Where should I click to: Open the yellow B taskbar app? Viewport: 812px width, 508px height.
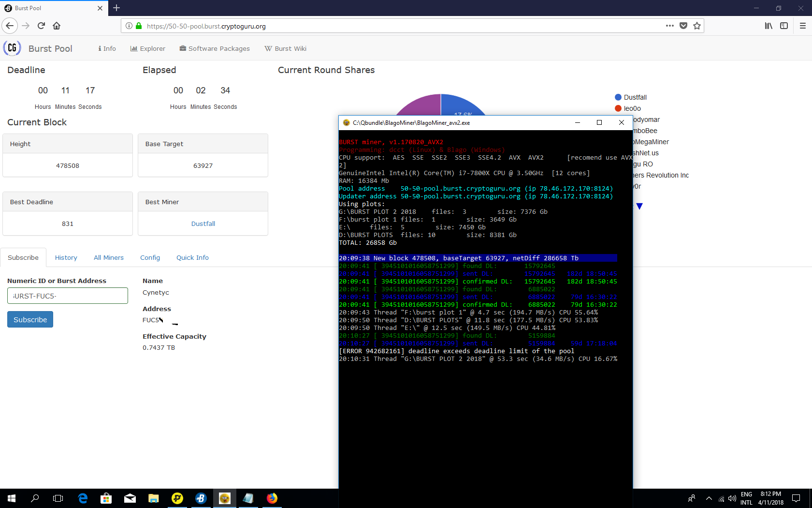(177, 498)
